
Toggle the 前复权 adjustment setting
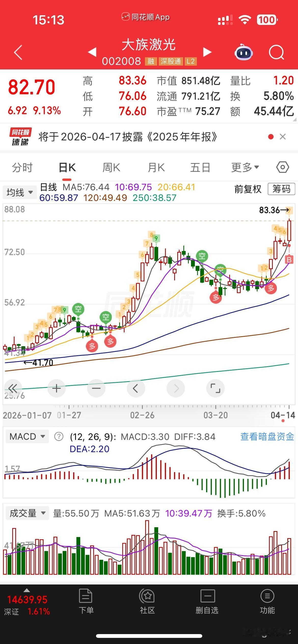point(248,189)
